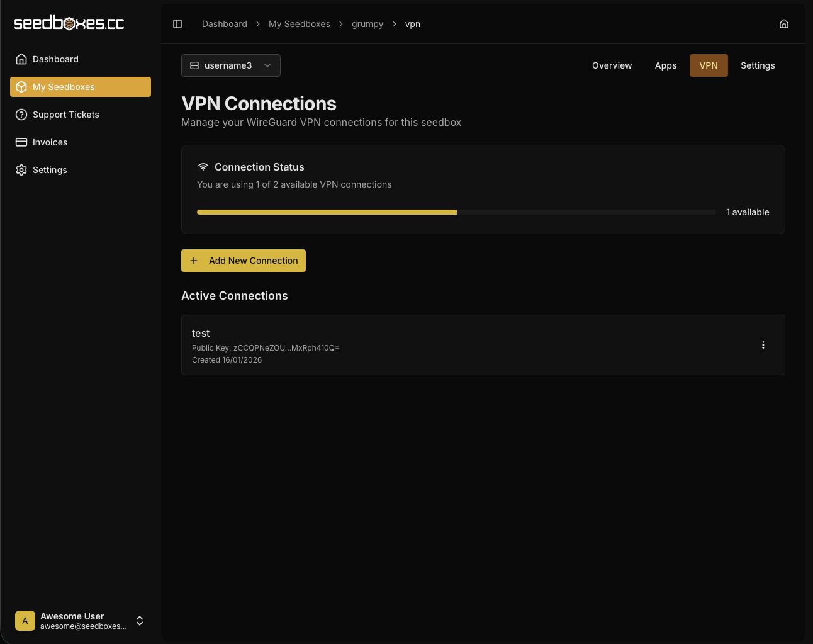
Task: Click the Add New Connection button
Action: (x=244, y=261)
